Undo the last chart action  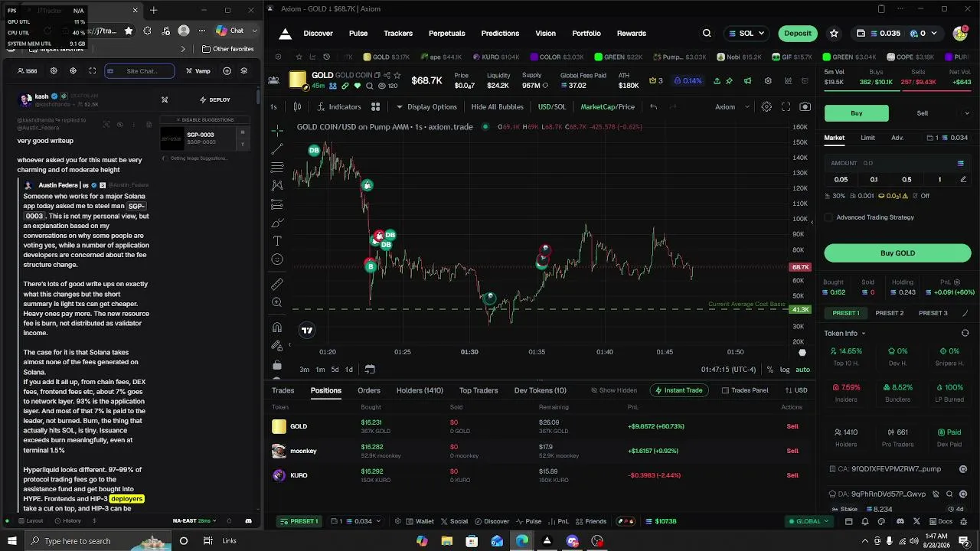pos(653,107)
